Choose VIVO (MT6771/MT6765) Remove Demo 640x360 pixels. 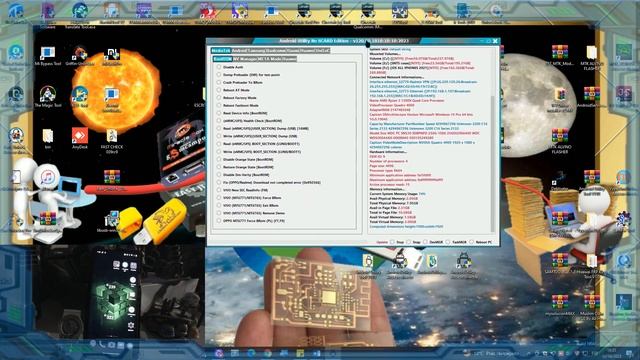251,213
